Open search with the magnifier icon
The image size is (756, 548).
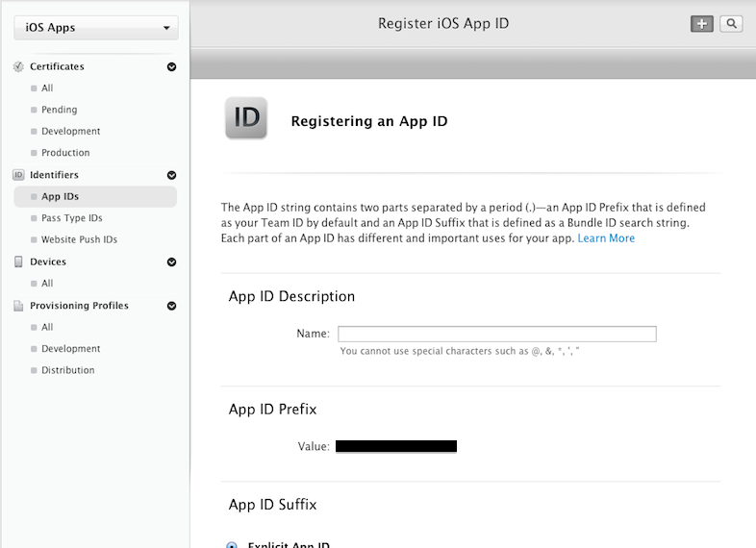coord(731,24)
